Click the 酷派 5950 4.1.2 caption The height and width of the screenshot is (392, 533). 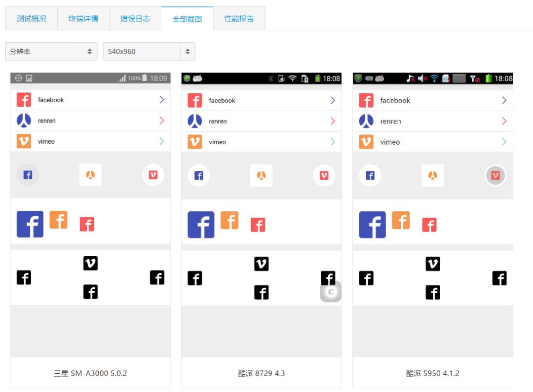(x=433, y=373)
